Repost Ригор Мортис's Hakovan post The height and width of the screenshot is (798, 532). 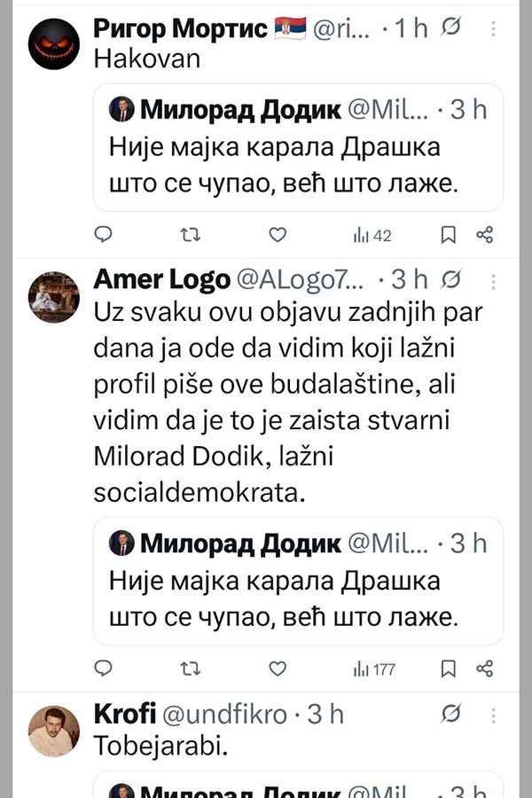(190, 235)
